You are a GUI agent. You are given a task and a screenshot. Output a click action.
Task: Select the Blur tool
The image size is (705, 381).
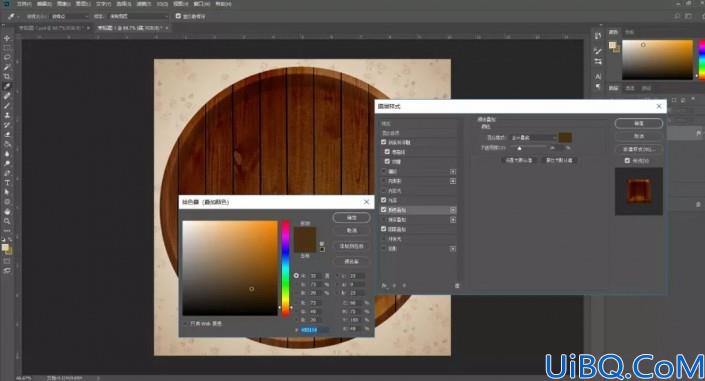point(7,154)
